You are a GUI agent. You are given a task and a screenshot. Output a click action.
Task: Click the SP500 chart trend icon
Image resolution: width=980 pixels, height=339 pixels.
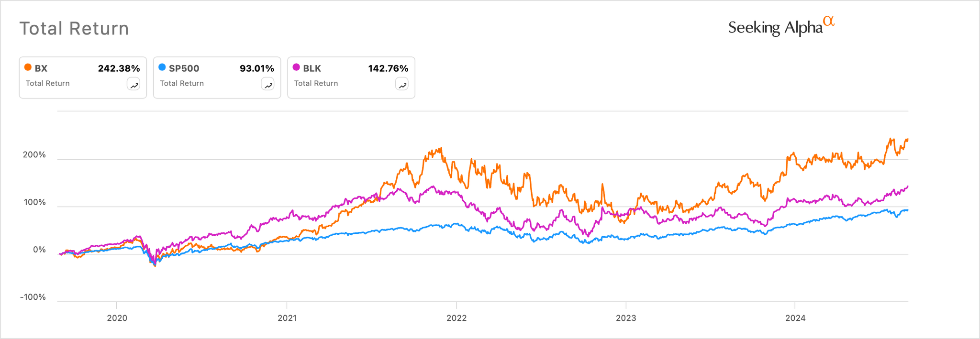(268, 85)
